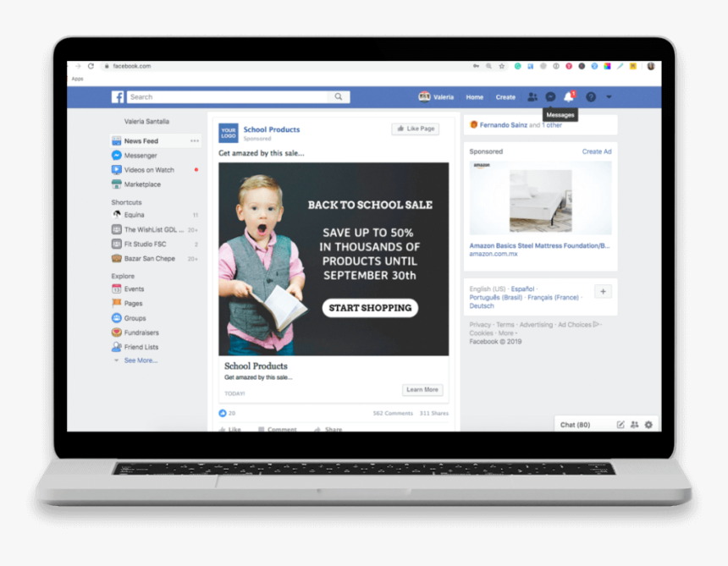Screen dimensions: 728x566
Task: Open Messages via the Messenger icon in top bar
Action: 550,97
